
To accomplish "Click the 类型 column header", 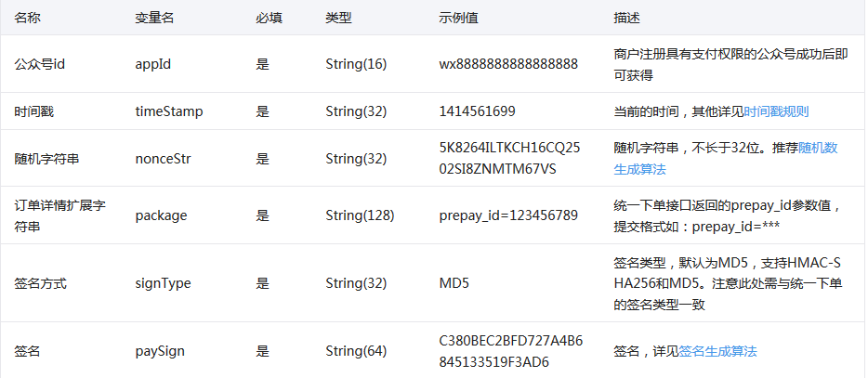I will (339, 18).
